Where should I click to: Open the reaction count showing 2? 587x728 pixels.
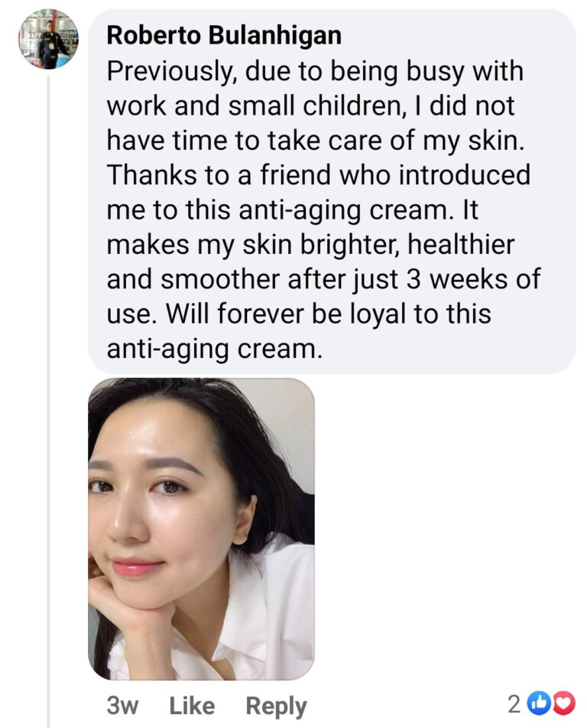click(514, 704)
